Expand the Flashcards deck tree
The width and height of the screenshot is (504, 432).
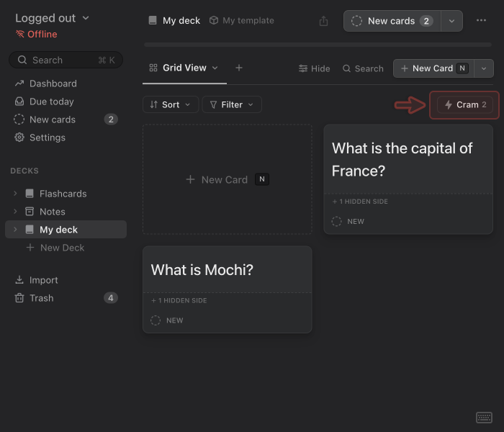click(15, 194)
